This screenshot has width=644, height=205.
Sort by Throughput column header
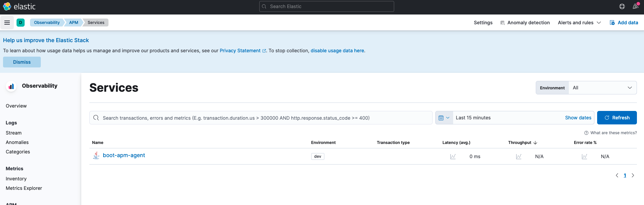(x=522, y=143)
